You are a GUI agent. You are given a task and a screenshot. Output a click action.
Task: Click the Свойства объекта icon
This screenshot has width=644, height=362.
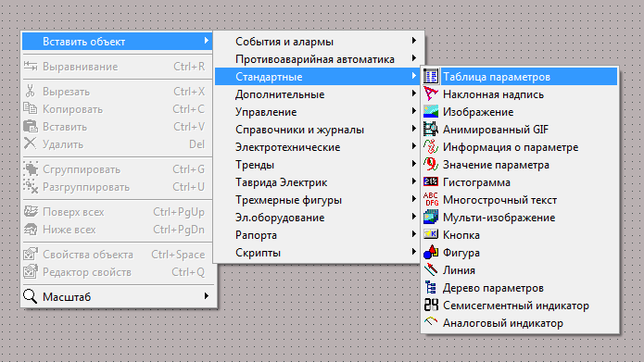pyautogui.click(x=31, y=254)
